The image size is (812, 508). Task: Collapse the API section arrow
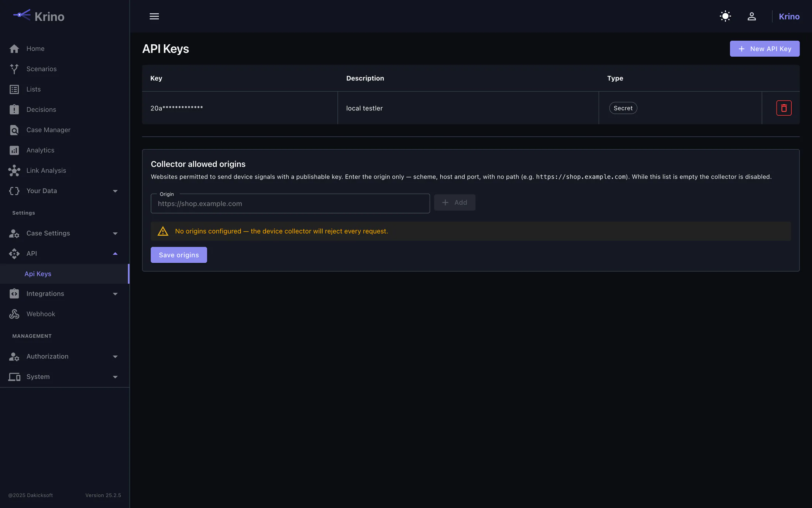[115, 254]
